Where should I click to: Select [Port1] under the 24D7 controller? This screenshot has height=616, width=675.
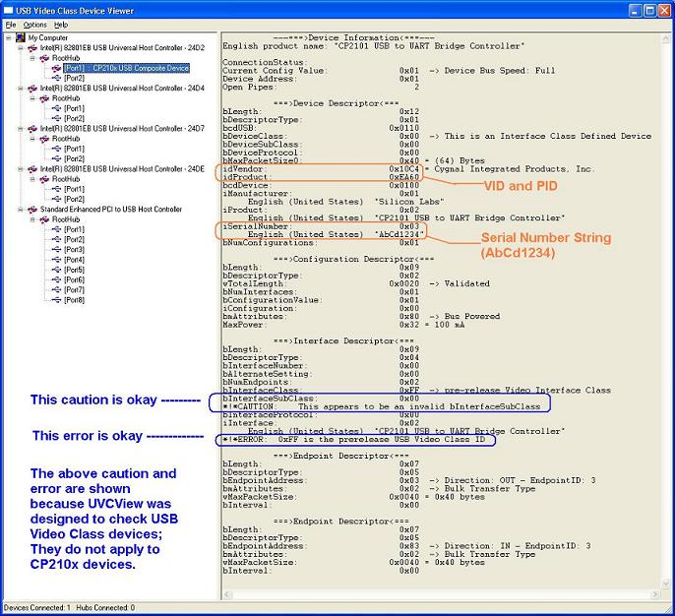74,149
